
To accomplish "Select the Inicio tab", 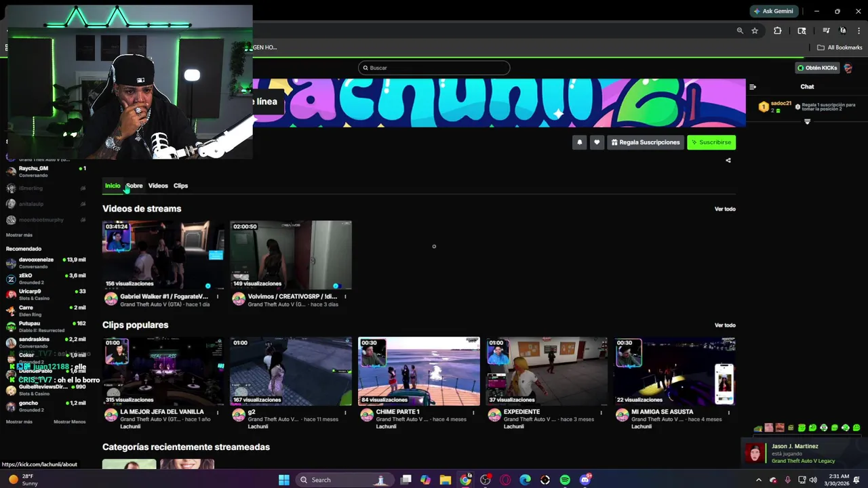I will (113, 186).
